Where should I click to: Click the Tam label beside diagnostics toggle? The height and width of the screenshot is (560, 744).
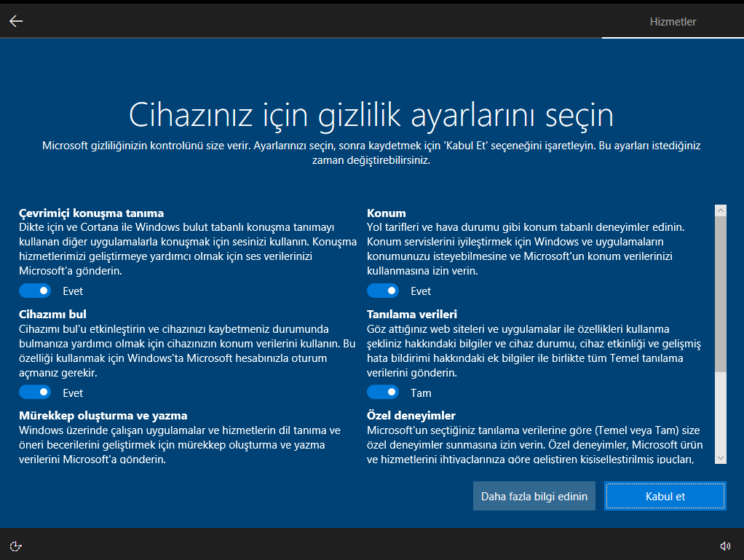(421, 393)
